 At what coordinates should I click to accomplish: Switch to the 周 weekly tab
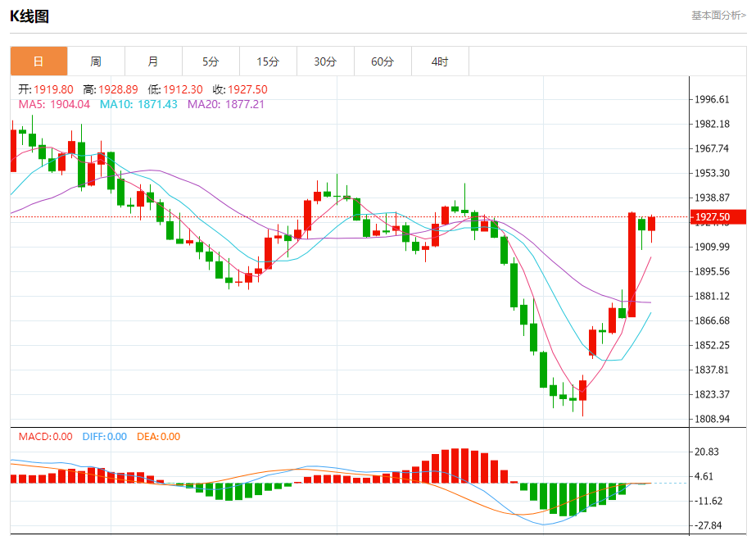(x=96, y=61)
